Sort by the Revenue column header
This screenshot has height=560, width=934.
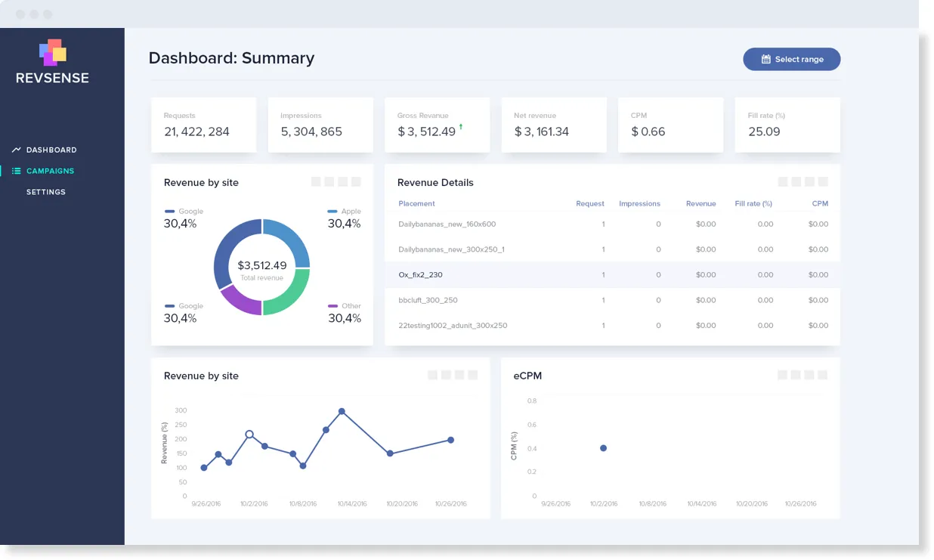click(x=700, y=203)
